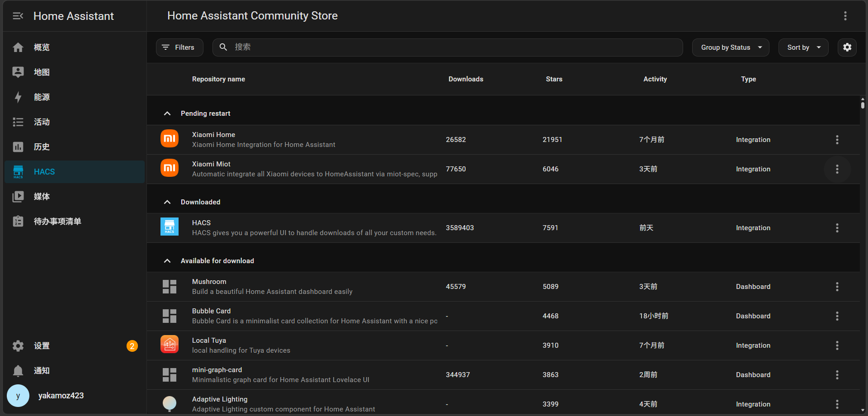Open the 概览 overview page
Image resolution: width=868 pixels, height=416 pixels.
[75, 47]
